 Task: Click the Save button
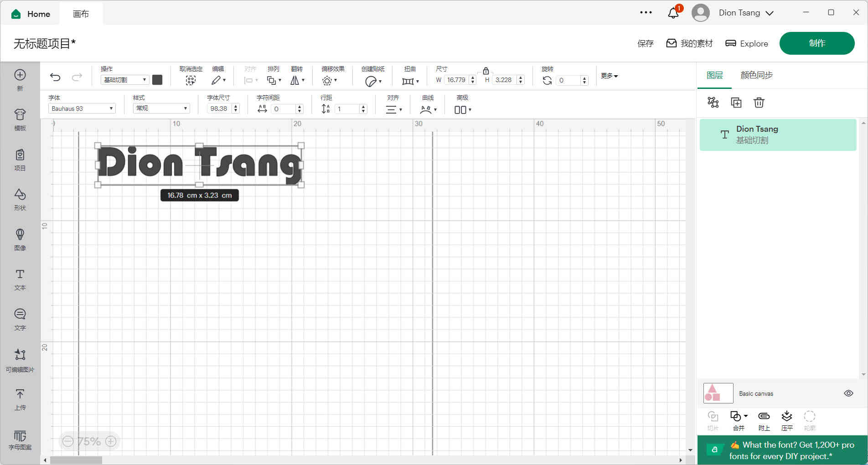click(646, 43)
